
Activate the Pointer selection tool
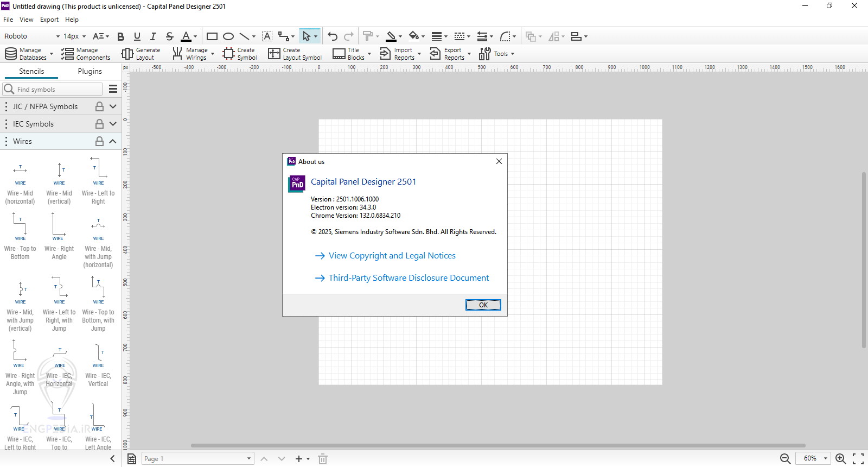coord(307,36)
